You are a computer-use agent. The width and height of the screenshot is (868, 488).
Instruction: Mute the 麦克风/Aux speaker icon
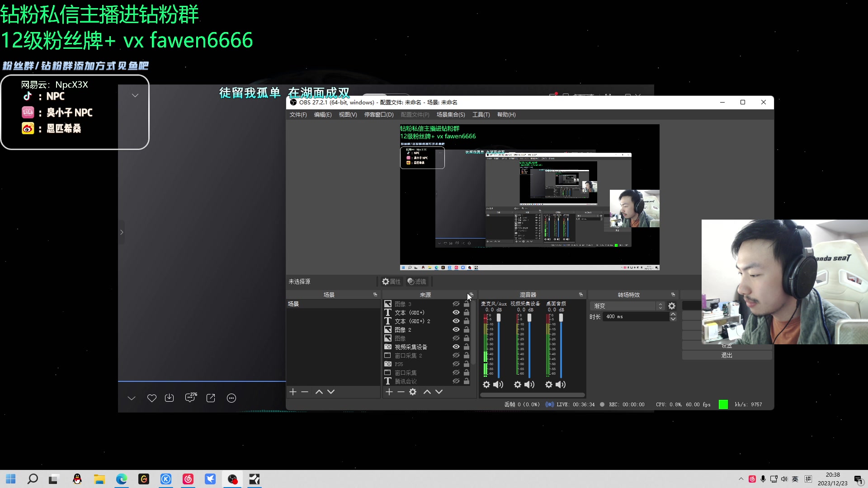(498, 385)
